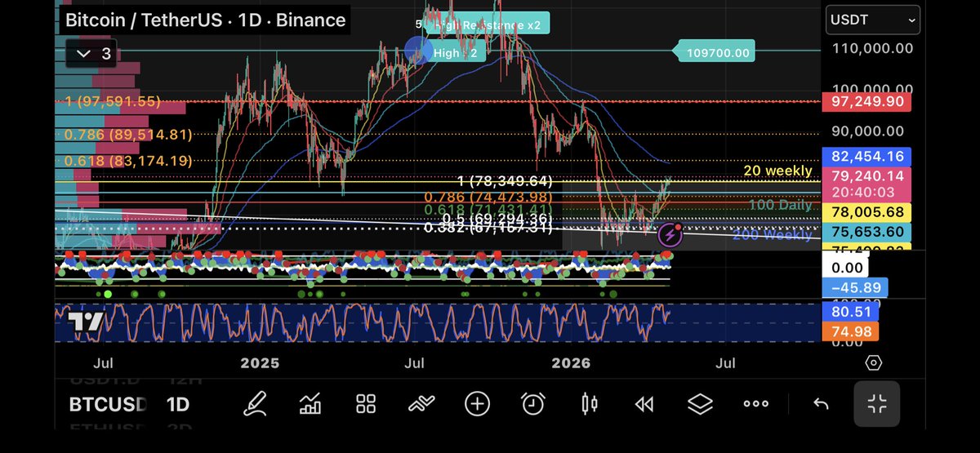This screenshot has height=453, width=980.
Task: Tap the purple lightning bolt event marker
Action: pos(670,235)
